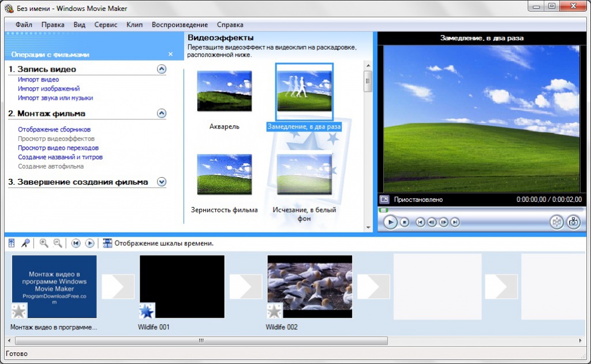Image resolution: width=591 pixels, height=364 pixels.
Task: Open the audio levels tool
Action: 12,243
